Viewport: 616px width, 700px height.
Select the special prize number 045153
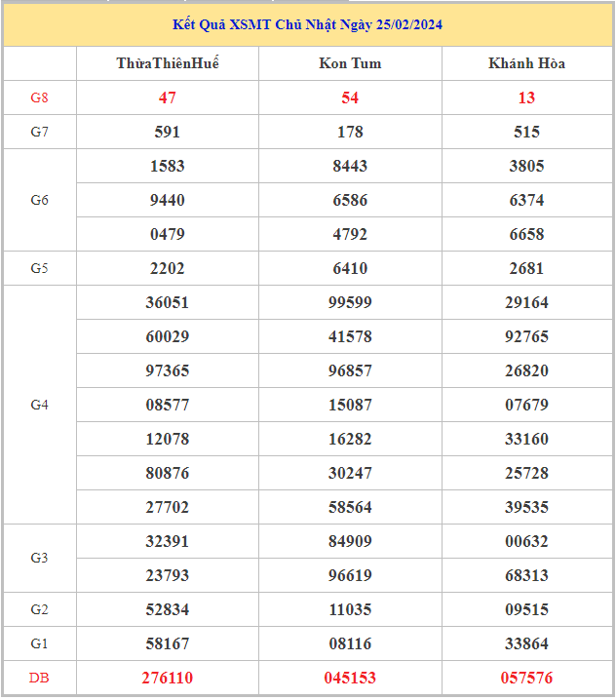coord(350,678)
